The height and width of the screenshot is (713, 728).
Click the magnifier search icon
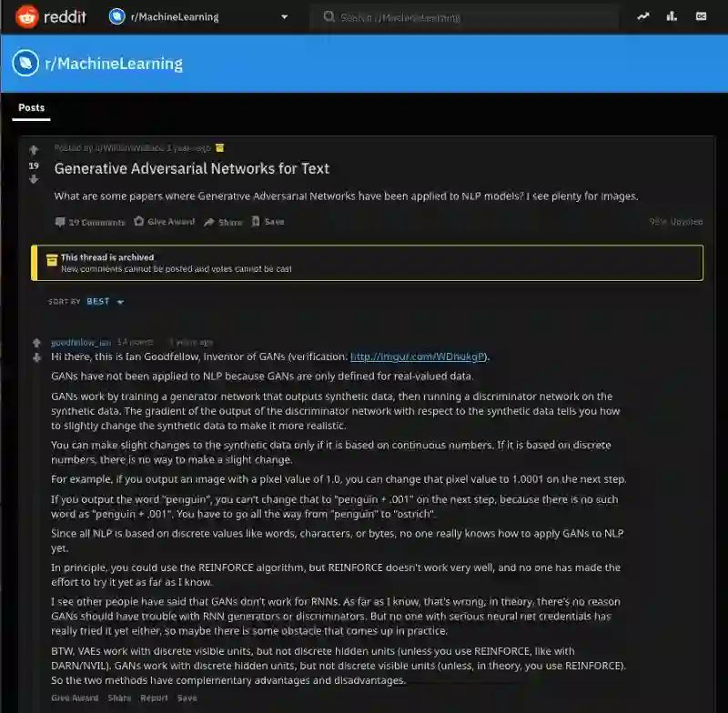pos(329,17)
